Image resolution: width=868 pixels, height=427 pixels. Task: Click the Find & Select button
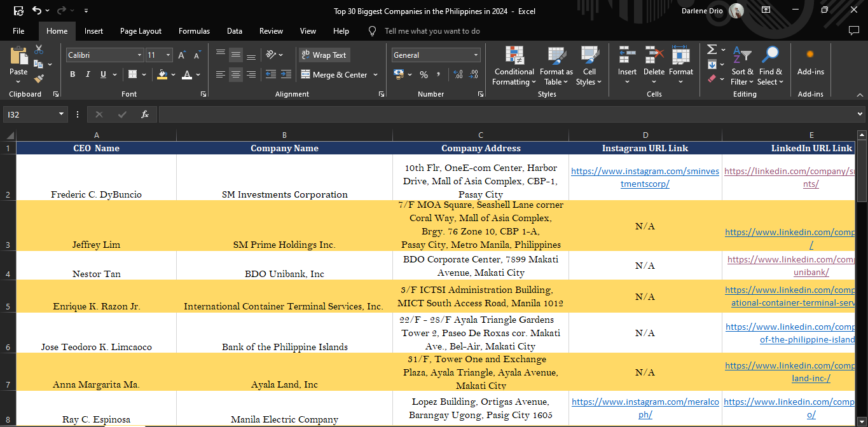[x=770, y=65]
